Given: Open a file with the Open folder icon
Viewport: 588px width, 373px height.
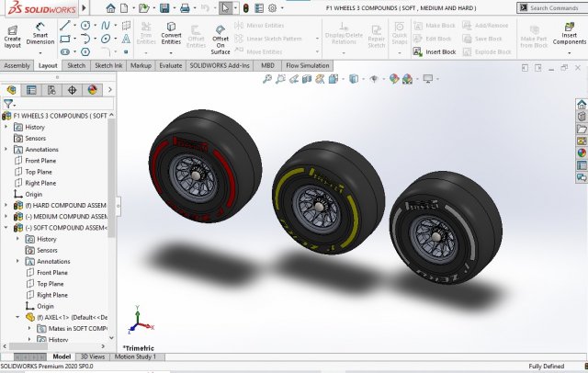Looking at the screenshot, I should (143, 8).
